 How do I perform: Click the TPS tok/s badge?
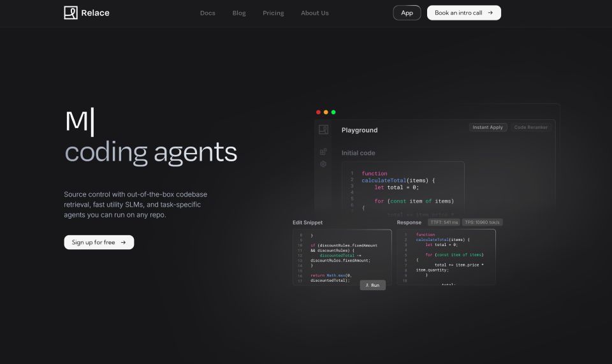click(x=482, y=222)
